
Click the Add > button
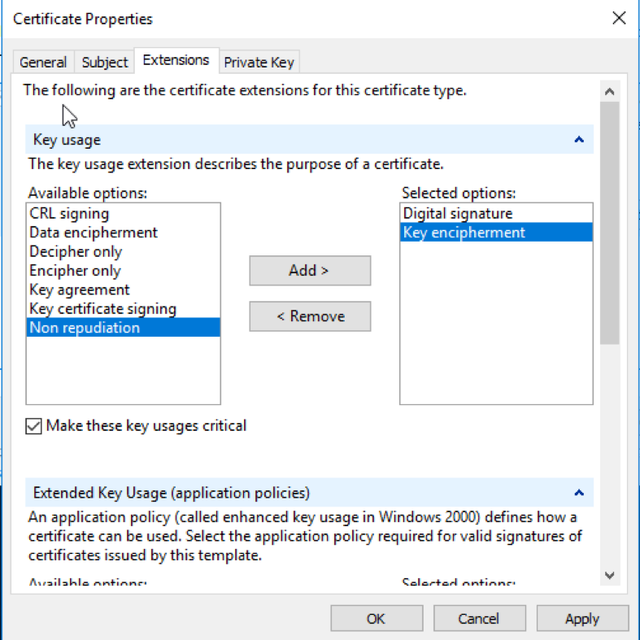310,271
